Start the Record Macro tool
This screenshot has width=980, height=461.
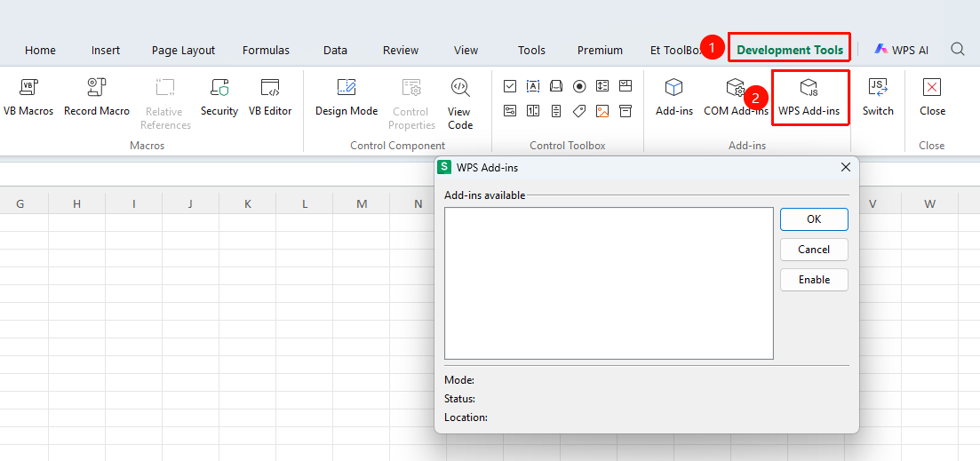96,96
